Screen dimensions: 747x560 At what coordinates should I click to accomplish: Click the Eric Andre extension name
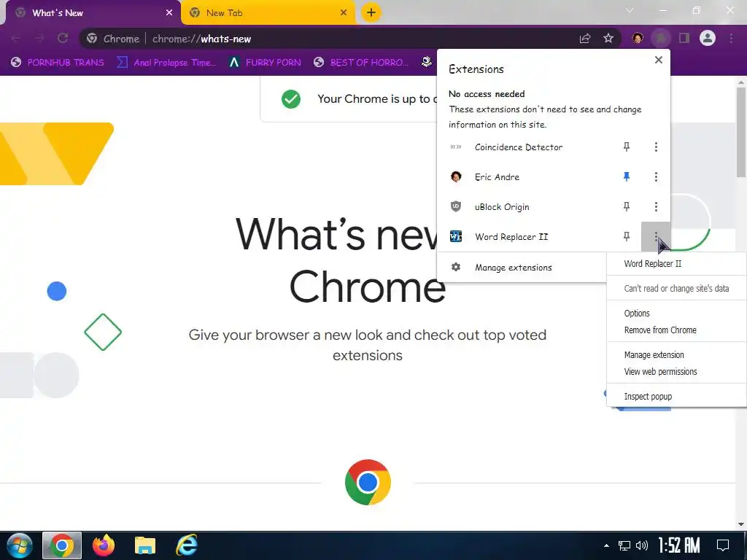[497, 176]
